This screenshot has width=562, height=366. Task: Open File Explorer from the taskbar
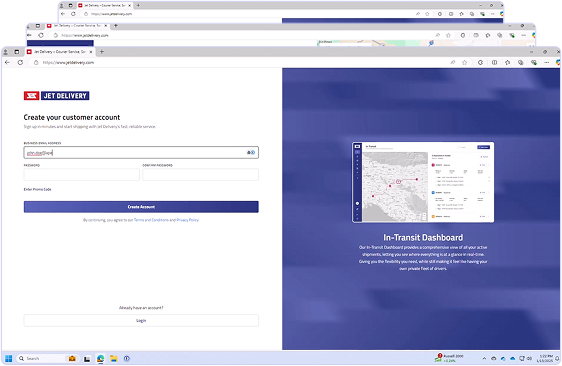point(114,358)
